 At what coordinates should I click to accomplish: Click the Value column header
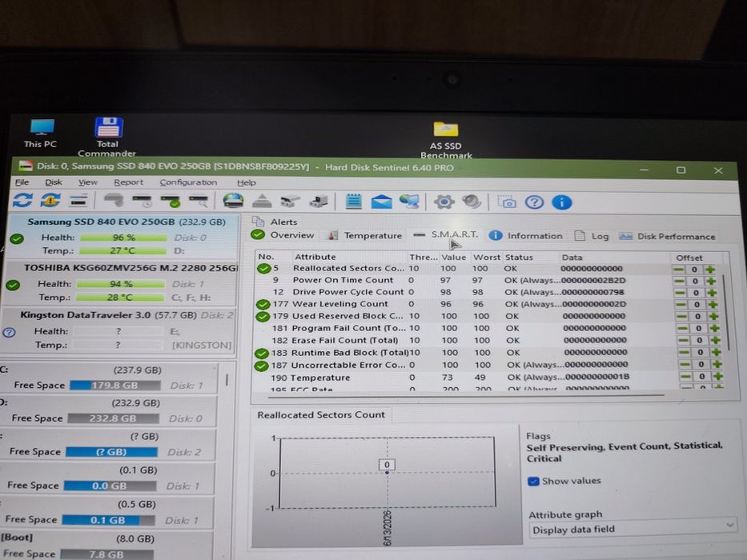point(453,257)
